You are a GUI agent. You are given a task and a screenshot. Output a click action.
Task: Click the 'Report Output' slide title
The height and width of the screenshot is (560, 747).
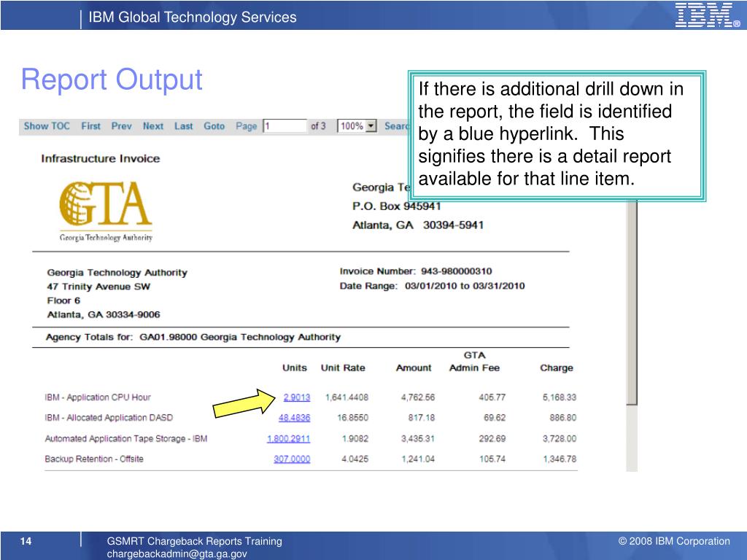112,79
